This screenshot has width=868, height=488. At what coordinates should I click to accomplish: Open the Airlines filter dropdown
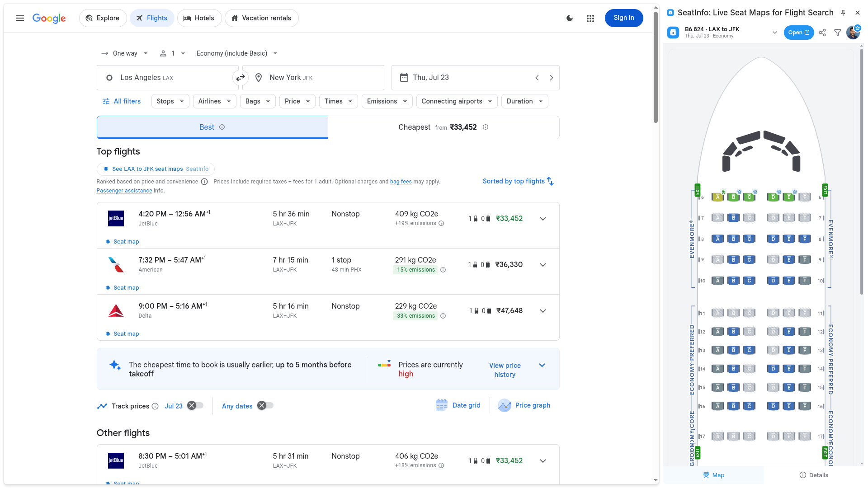click(214, 101)
